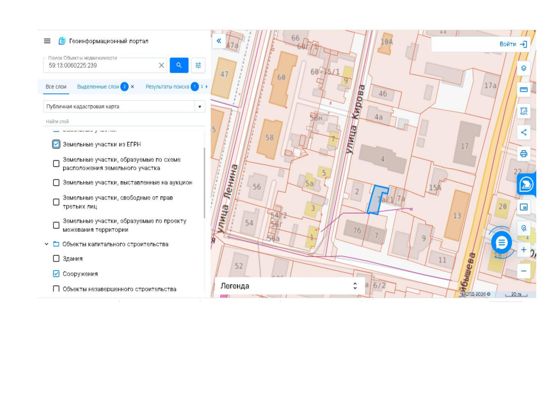The image size is (560, 396).
Task: Click building 52 on the map
Action: tap(239, 266)
